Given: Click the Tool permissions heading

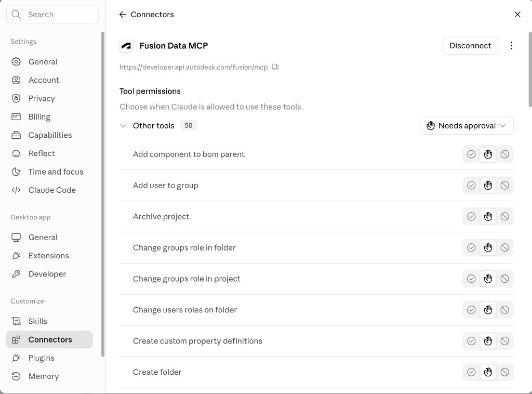Looking at the screenshot, I should [x=150, y=91].
